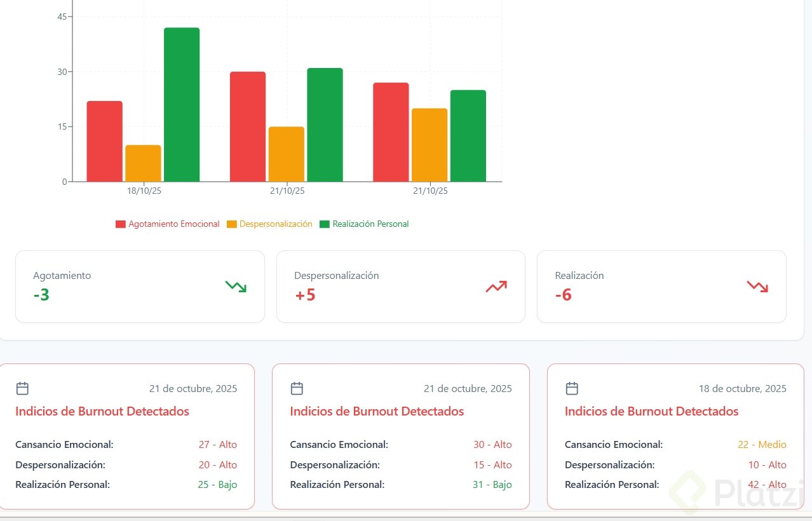The image size is (812, 521).
Task: Click the short orange bar above 18/10/25
Action: (143, 163)
